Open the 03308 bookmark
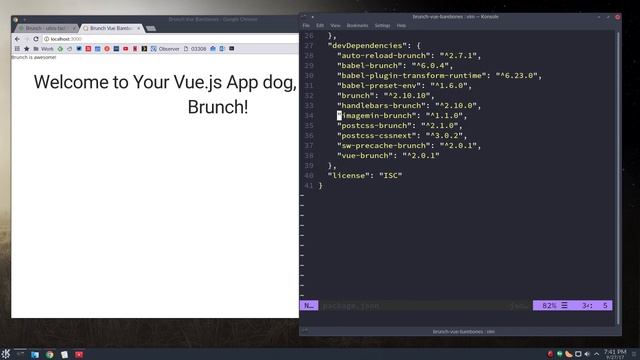Image resolution: width=640 pixels, height=360 pixels. 195,49
